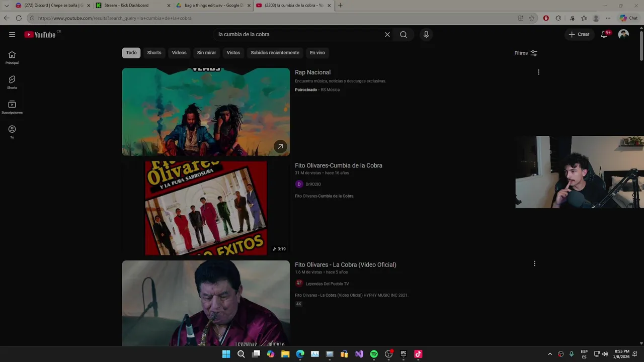Open Rap Nacional sponsored title
Image resolution: width=644 pixels, height=362 pixels.
(312, 72)
